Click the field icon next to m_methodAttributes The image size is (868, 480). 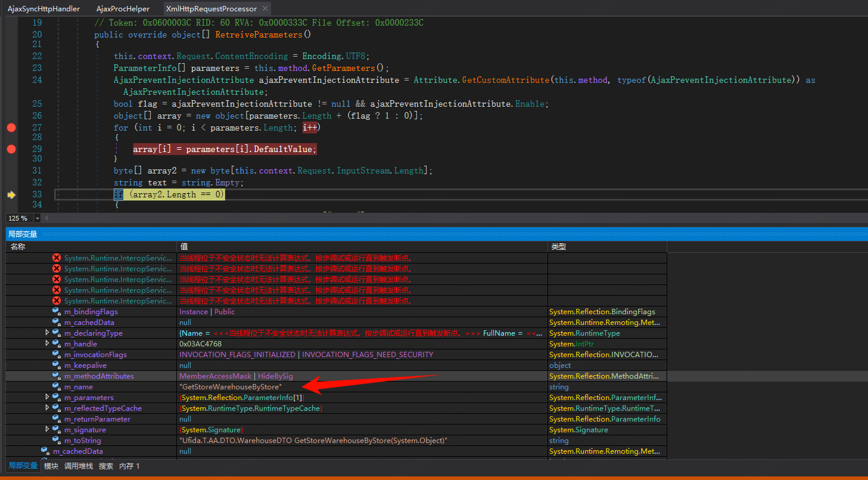[x=56, y=376]
